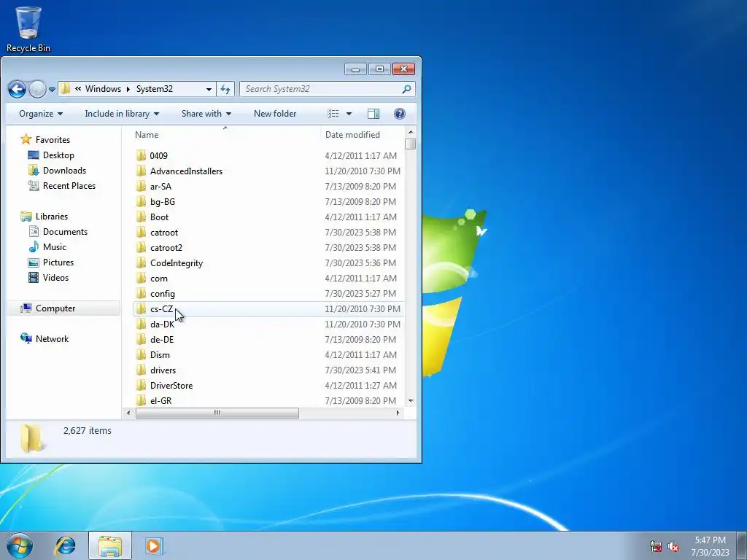Select the drivers folder name
The image size is (747, 560).
coord(163,370)
